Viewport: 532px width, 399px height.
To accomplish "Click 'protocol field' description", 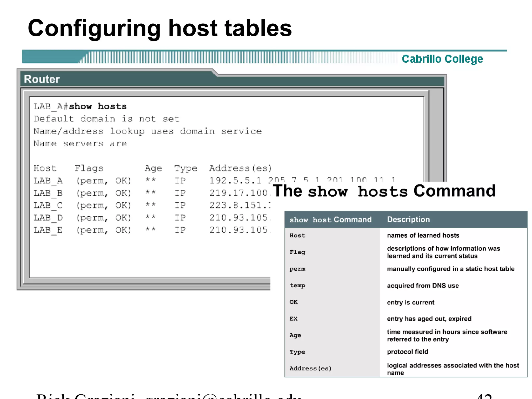I will [x=408, y=352].
